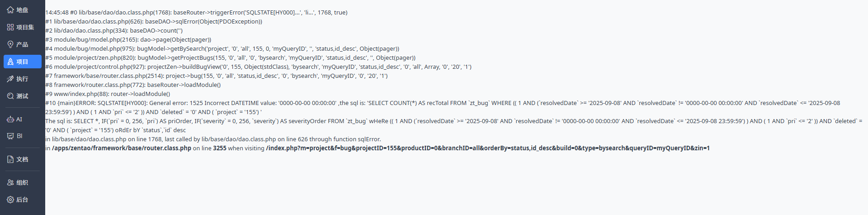Open the 测试 QA menu label
Screen dimensions: 868x215
click(x=22, y=96)
